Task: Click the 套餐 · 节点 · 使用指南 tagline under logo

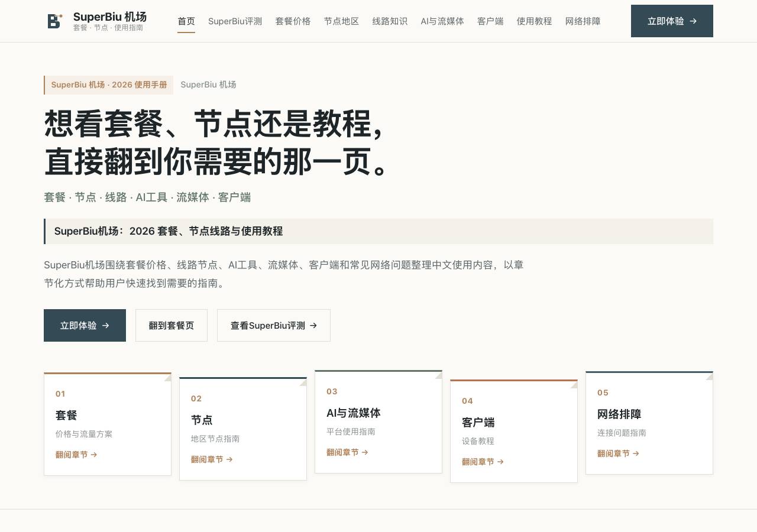Action: click(108, 28)
